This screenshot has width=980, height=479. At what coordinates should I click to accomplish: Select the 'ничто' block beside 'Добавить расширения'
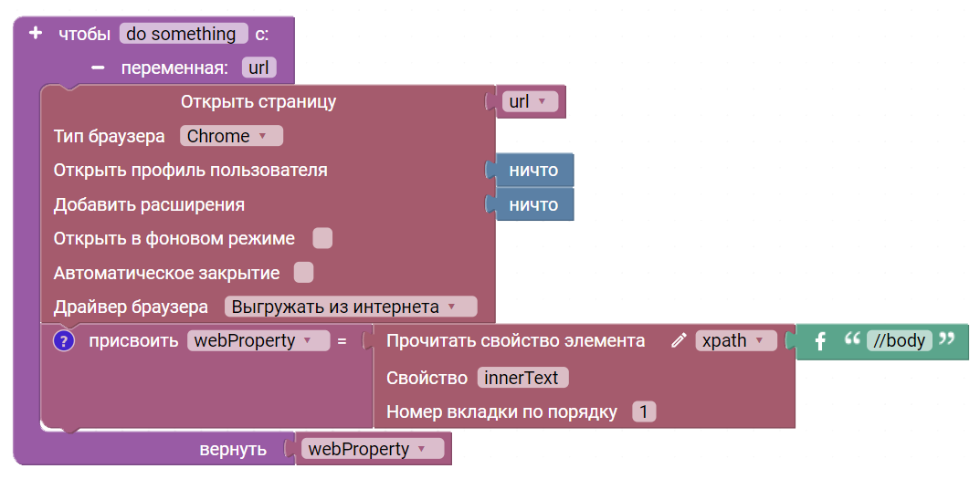[533, 205]
